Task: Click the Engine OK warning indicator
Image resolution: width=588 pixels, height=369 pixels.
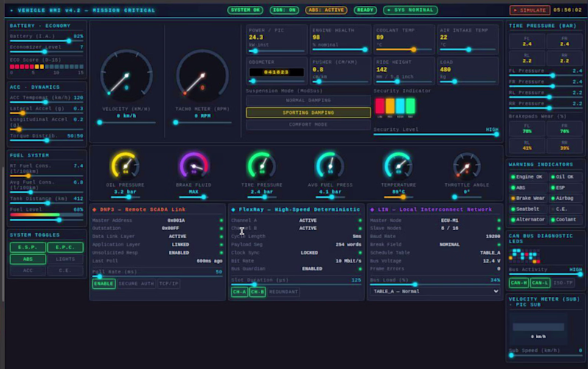Action: pyautogui.click(x=528, y=176)
